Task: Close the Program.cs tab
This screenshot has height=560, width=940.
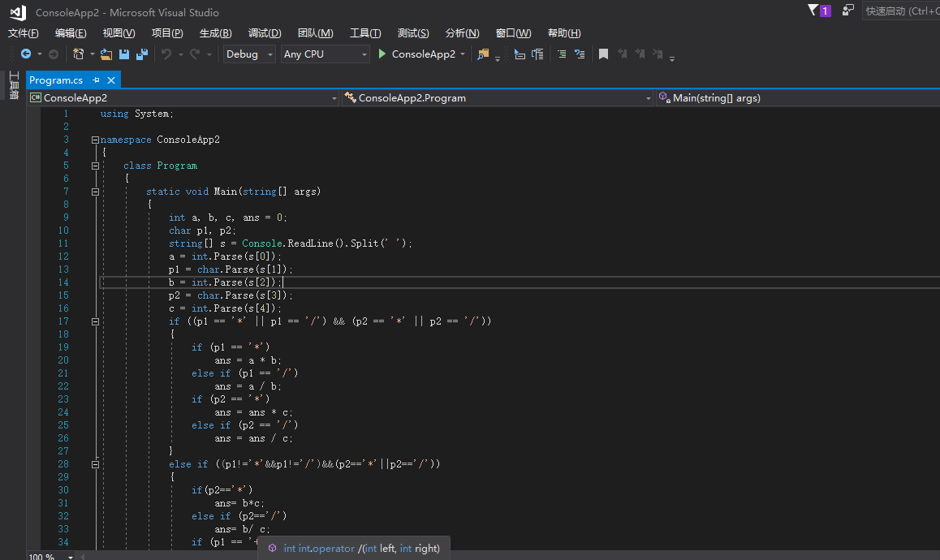Action: coord(111,80)
